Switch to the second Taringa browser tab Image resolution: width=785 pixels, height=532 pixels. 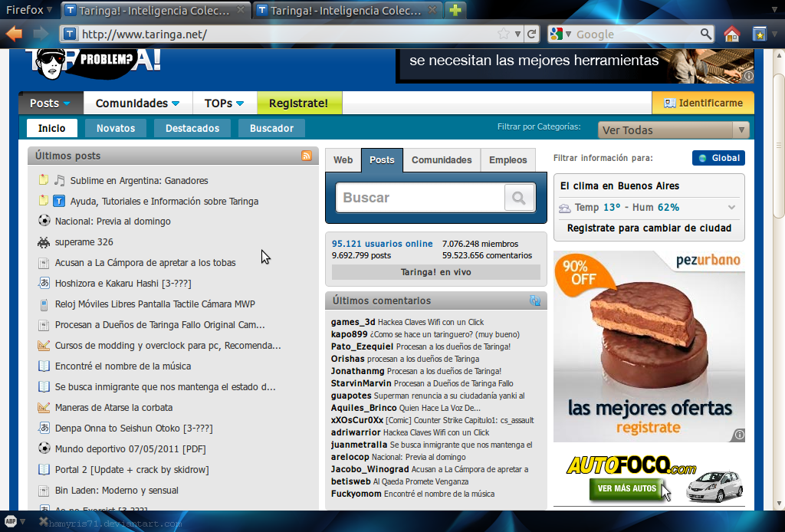click(347, 10)
